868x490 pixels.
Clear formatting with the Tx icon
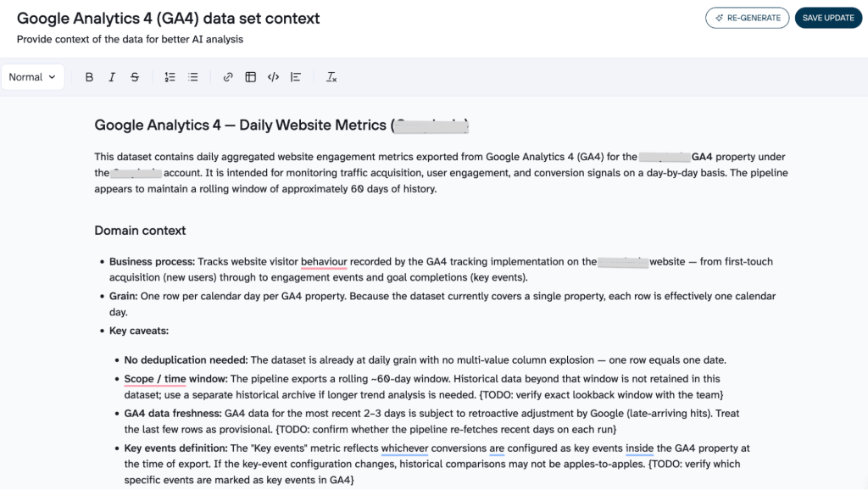(x=331, y=77)
